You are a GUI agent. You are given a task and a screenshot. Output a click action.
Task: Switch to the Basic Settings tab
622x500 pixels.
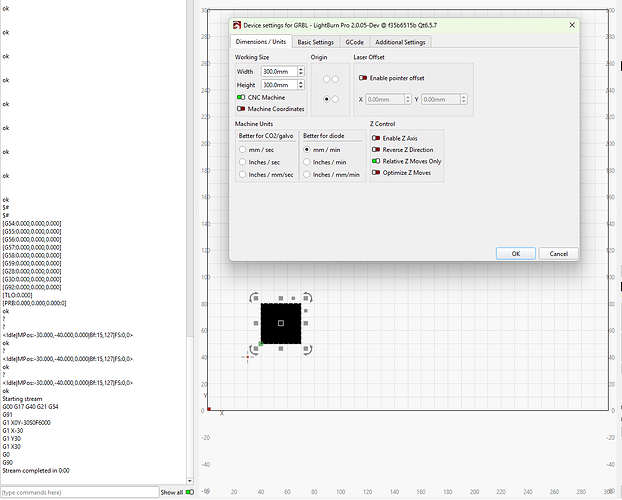click(x=317, y=42)
